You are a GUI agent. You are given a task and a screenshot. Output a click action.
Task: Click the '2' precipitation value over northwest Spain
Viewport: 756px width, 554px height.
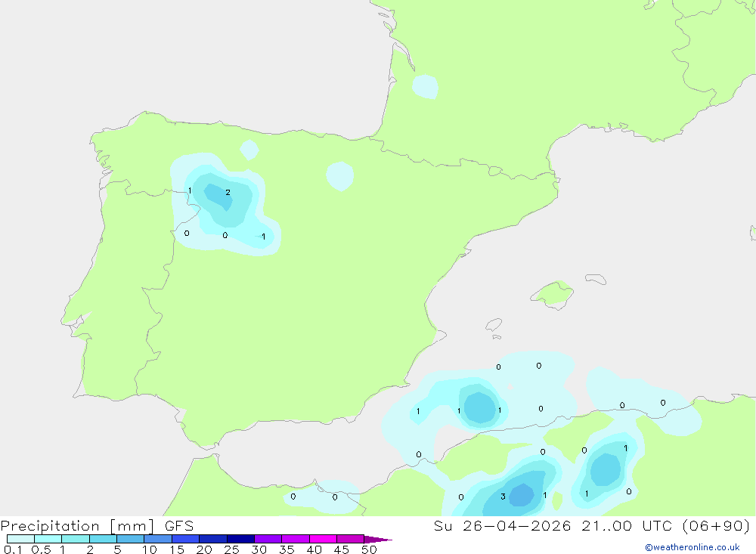coord(228,193)
